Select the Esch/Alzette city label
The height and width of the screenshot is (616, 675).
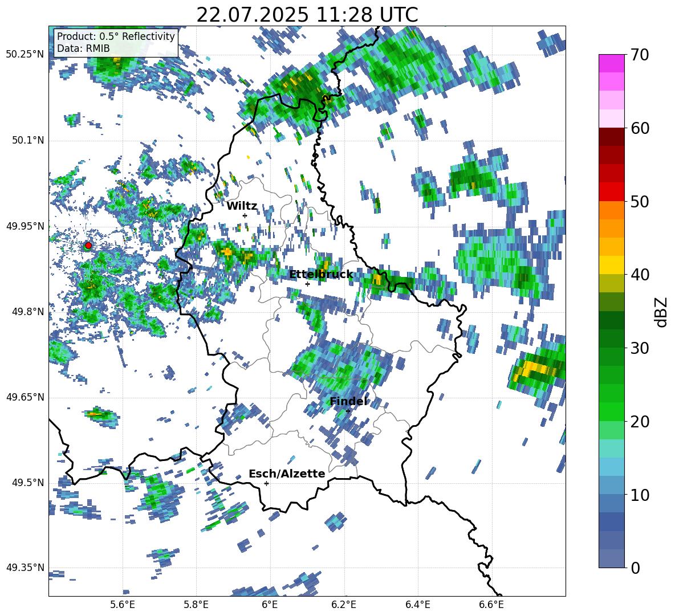[287, 474]
